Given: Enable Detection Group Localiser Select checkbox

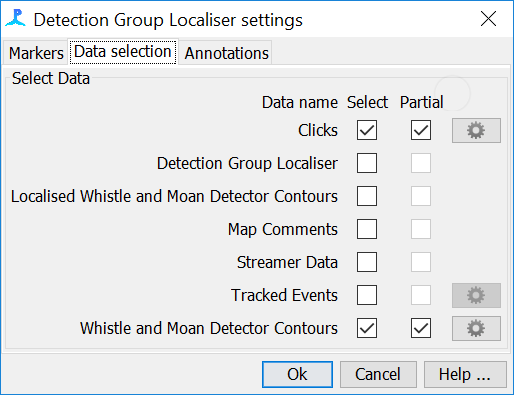Looking at the screenshot, I should [367, 163].
